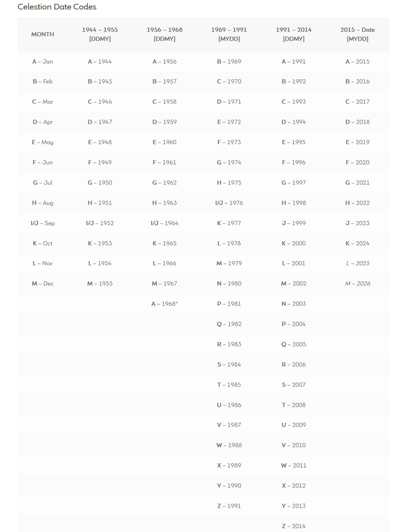Click the H – 1951 cell
The width and height of the screenshot is (399, 532).
click(100, 203)
